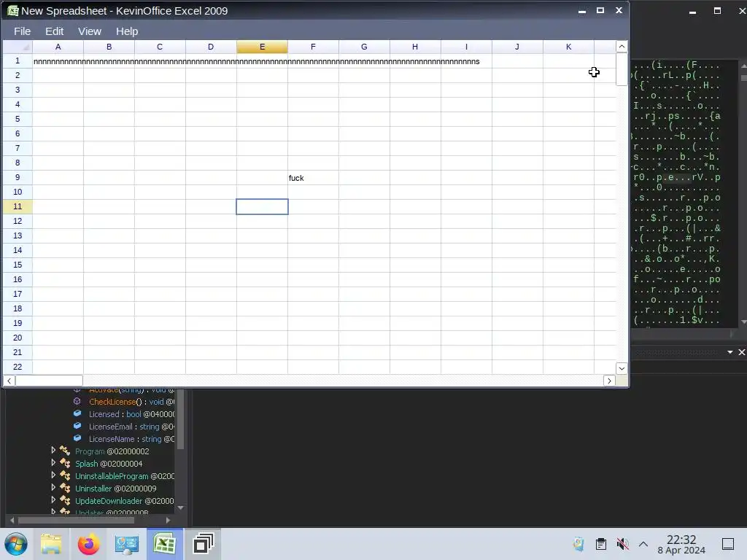Select column A header
747x560 pixels.
(x=58, y=47)
